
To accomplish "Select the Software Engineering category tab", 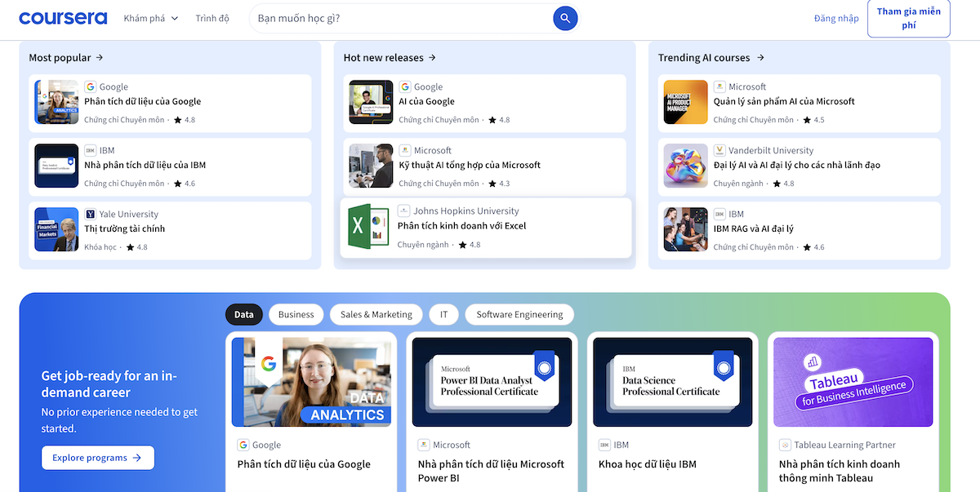I will pyautogui.click(x=519, y=314).
